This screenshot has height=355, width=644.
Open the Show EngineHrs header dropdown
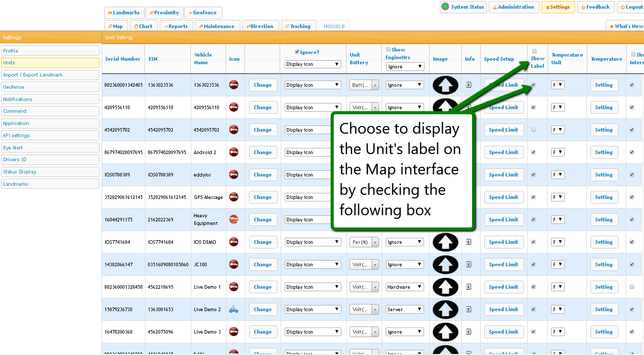(405, 67)
